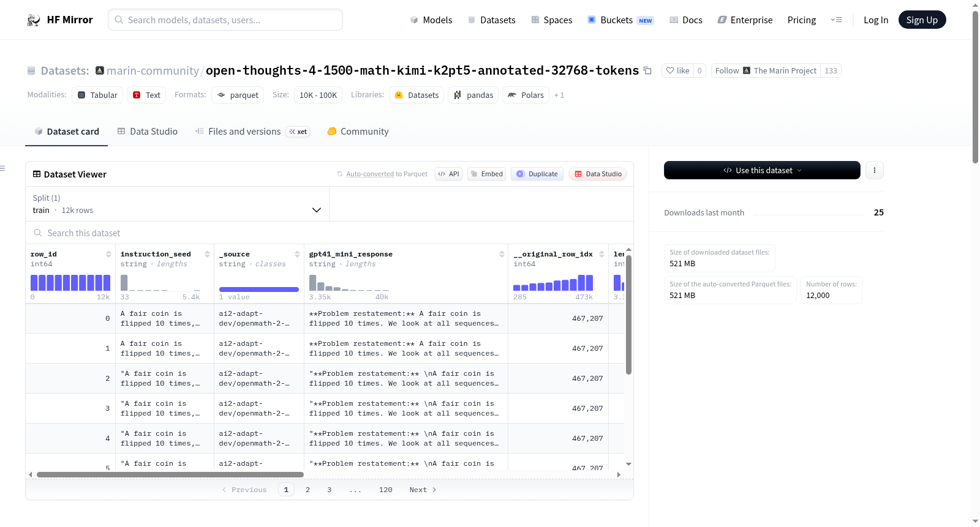980x527 pixels.
Task: Open the Files and versions tab
Action: (252, 132)
